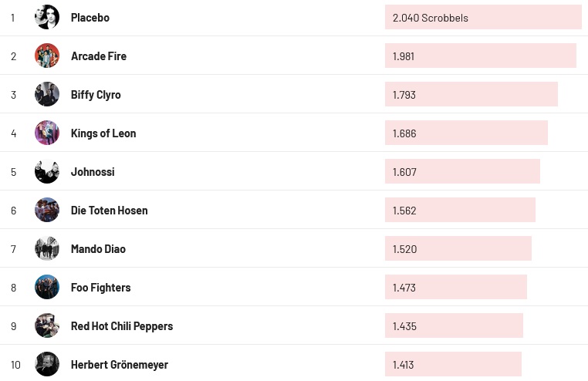Click Herbert Grönemeyer's 1.413 scrobble bar

click(453, 365)
